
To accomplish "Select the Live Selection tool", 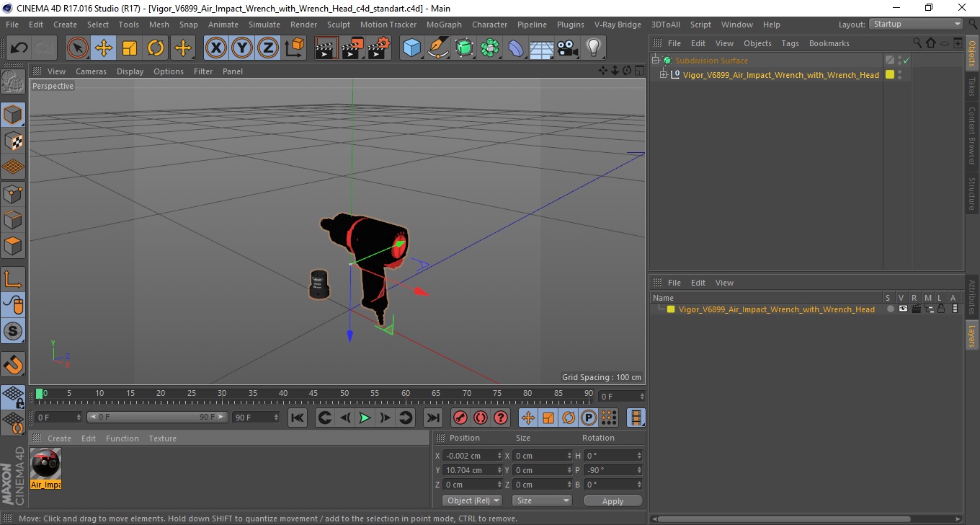I will click(x=78, y=48).
